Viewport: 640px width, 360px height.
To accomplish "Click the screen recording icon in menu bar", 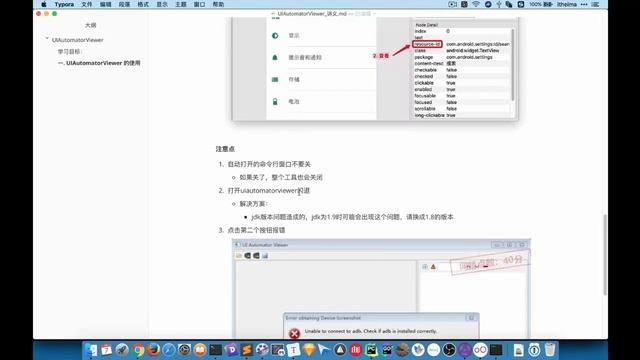I will (452, 4).
